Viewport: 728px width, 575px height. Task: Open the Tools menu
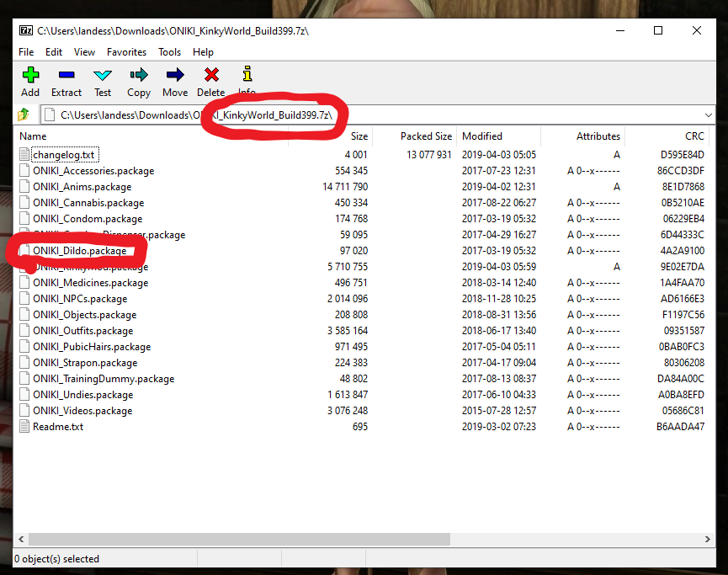pos(169,52)
